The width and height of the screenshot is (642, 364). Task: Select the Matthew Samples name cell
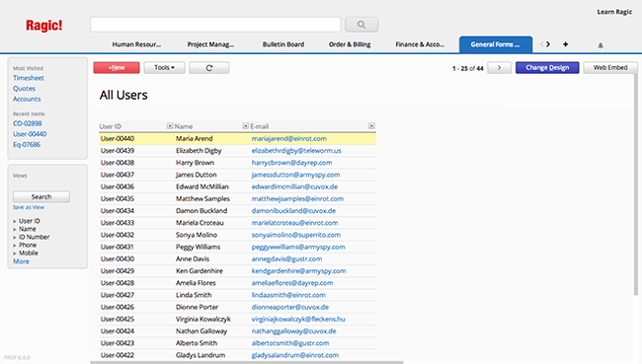coord(202,198)
